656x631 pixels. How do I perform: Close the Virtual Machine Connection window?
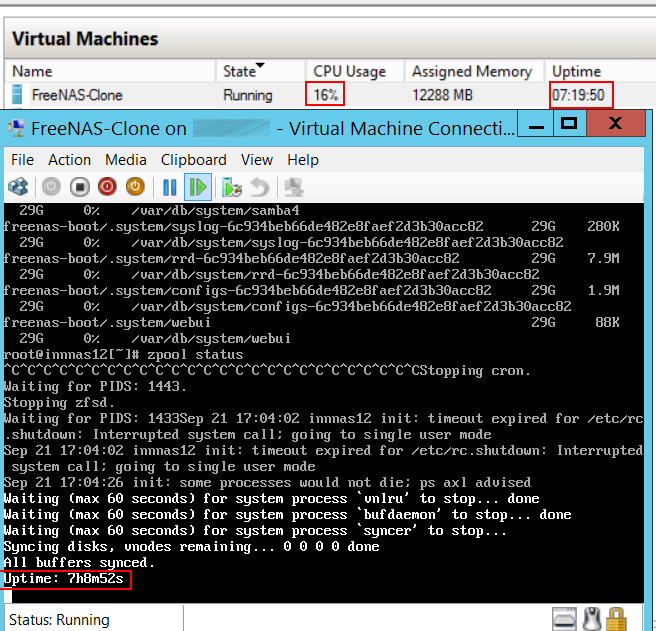click(x=615, y=124)
